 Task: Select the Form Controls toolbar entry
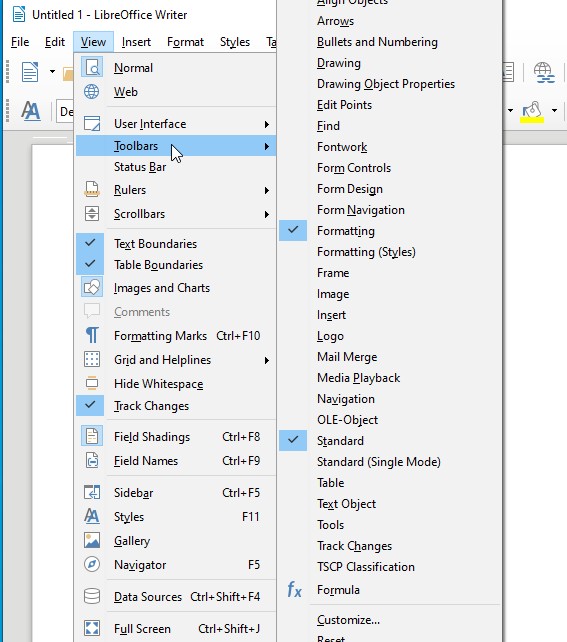(389, 167)
